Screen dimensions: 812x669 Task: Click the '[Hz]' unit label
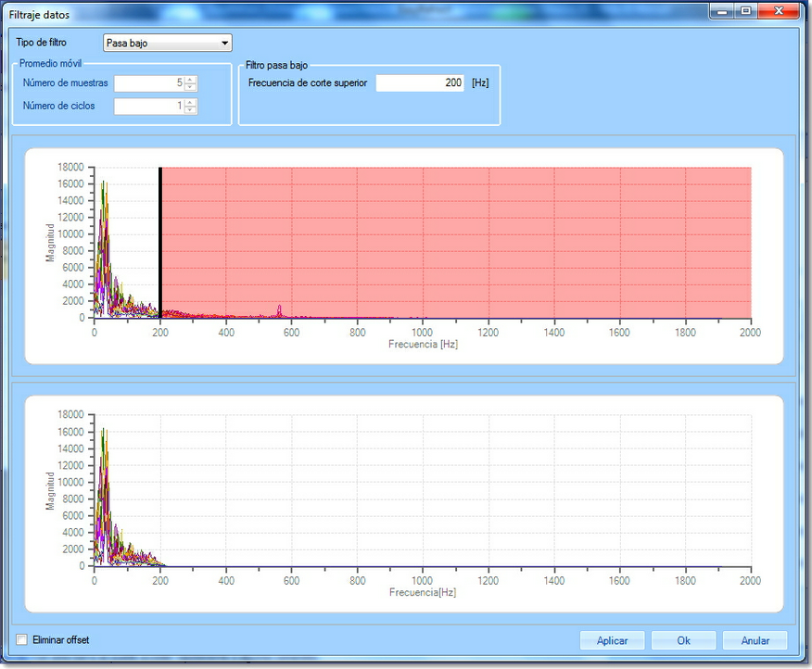point(480,82)
